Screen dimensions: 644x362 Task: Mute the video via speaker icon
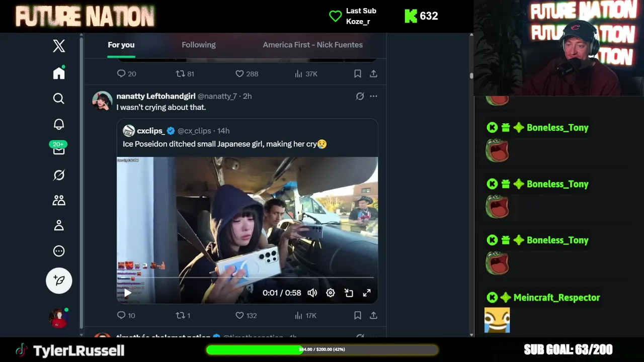[312, 293]
